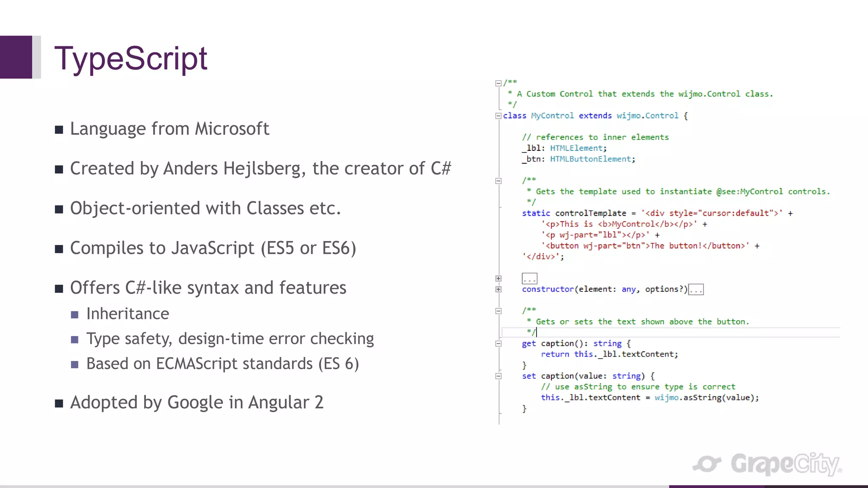Collapse the top doc comment block
Image resolution: width=868 pixels, height=488 pixels.
(498, 83)
